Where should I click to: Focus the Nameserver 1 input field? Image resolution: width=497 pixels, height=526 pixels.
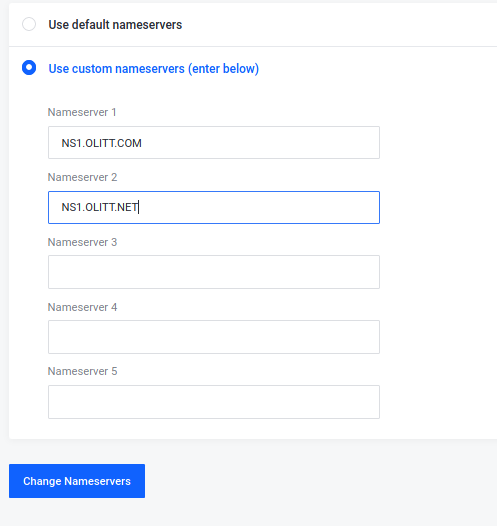[214, 143]
